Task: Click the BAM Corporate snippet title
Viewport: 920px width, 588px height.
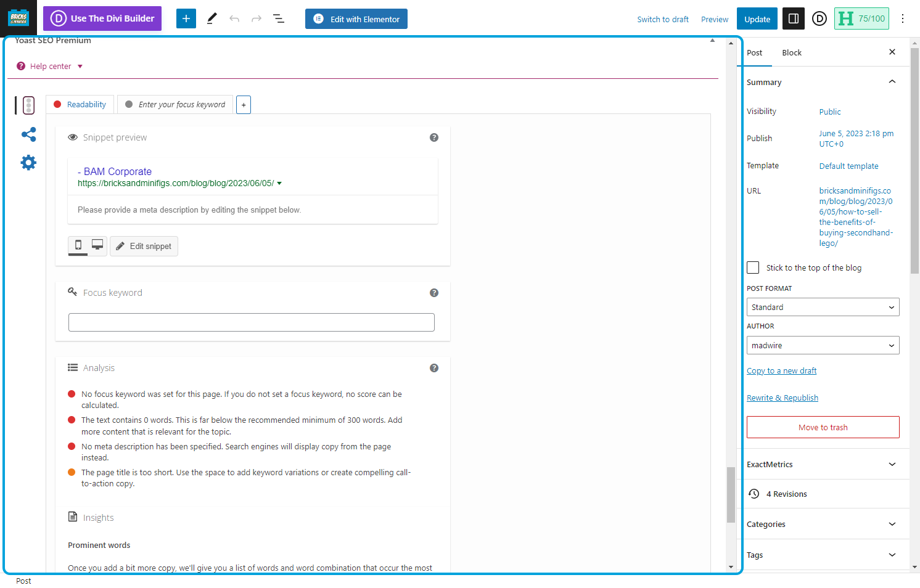Action: (115, 171)
